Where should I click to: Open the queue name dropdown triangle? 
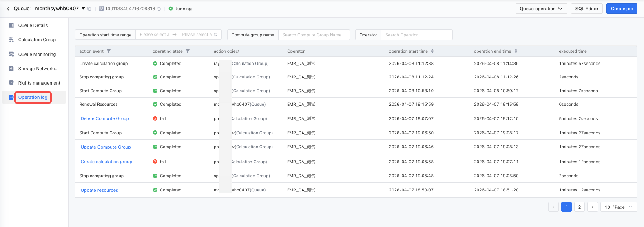[x=84, y=8]
